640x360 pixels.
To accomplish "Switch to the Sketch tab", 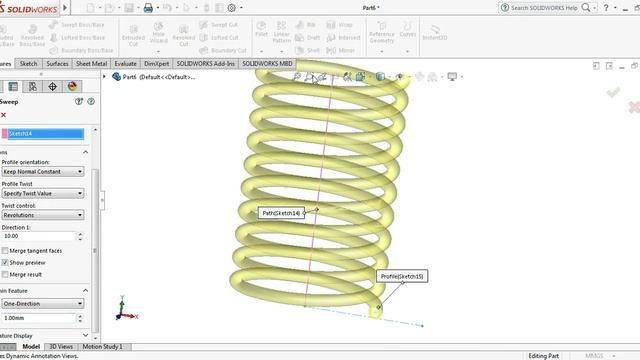I will click(28, 64).
